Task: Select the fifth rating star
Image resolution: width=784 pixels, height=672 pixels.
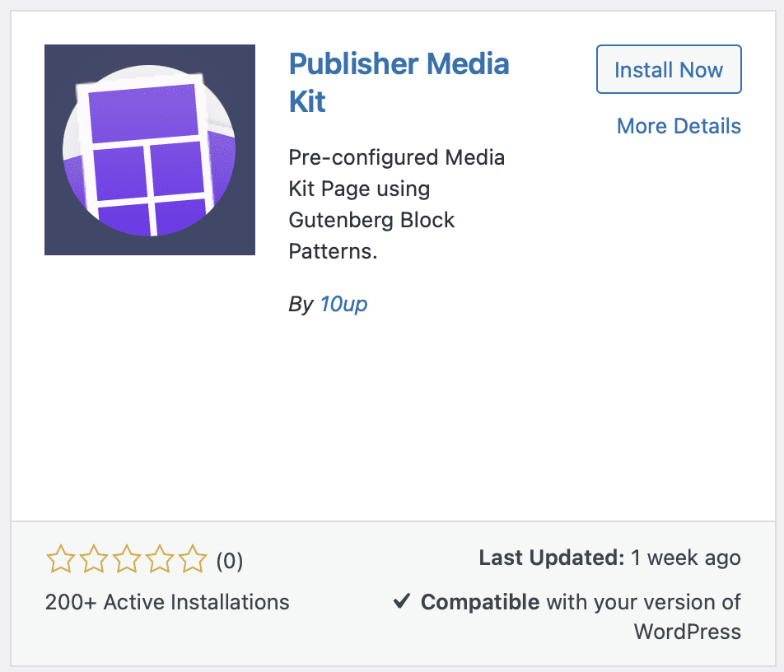Action: (x=193, y=560)
